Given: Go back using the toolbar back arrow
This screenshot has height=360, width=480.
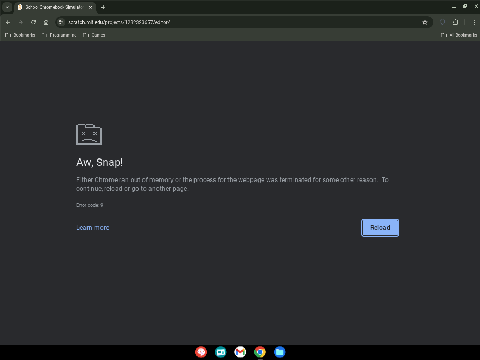Looking at the screenshot, I should point(8,22).
